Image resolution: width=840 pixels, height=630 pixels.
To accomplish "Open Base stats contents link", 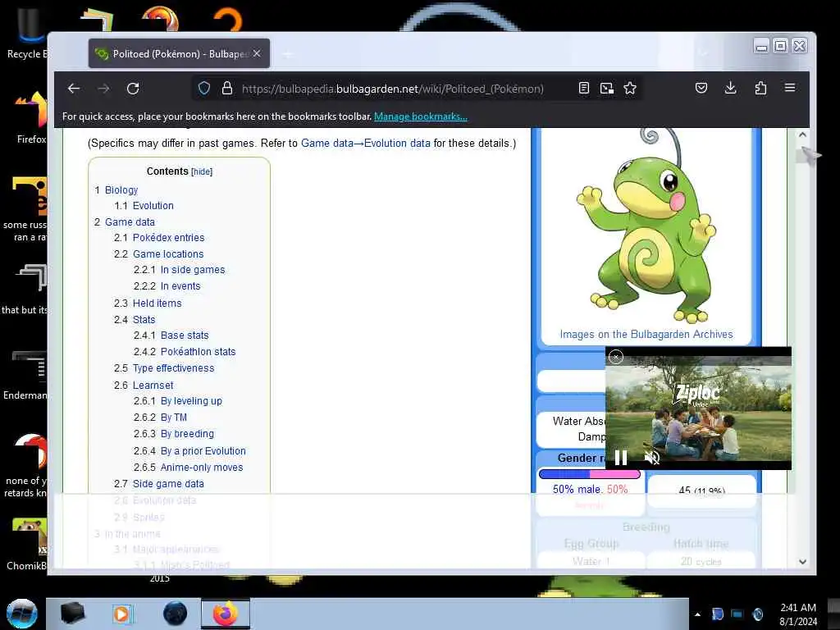I will click(185, 336).
